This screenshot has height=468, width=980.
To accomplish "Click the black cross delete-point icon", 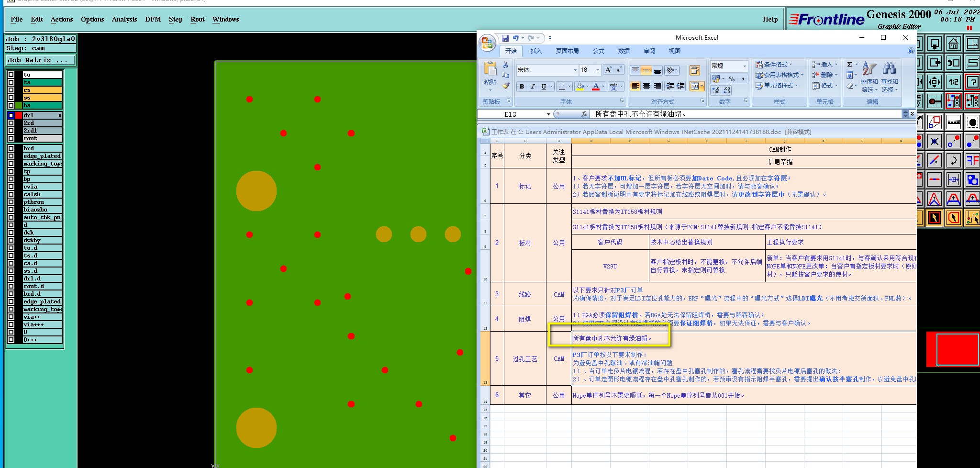I will tap(934, 141).
